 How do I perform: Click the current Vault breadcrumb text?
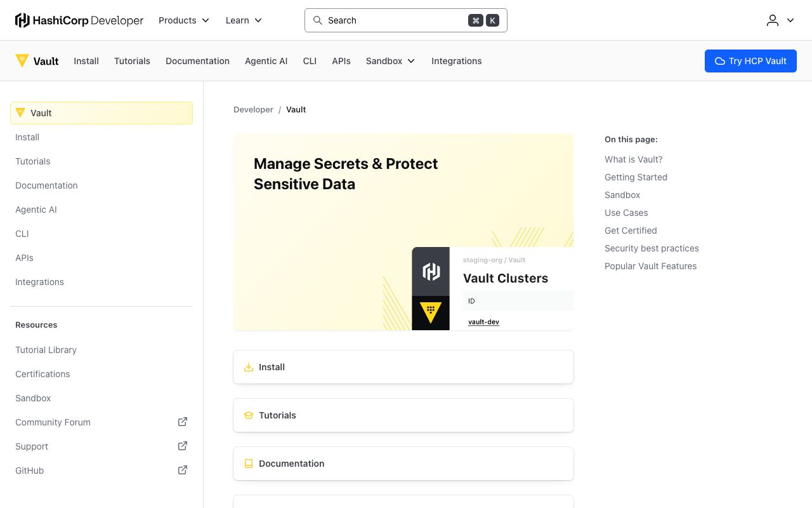click(296, 109)
